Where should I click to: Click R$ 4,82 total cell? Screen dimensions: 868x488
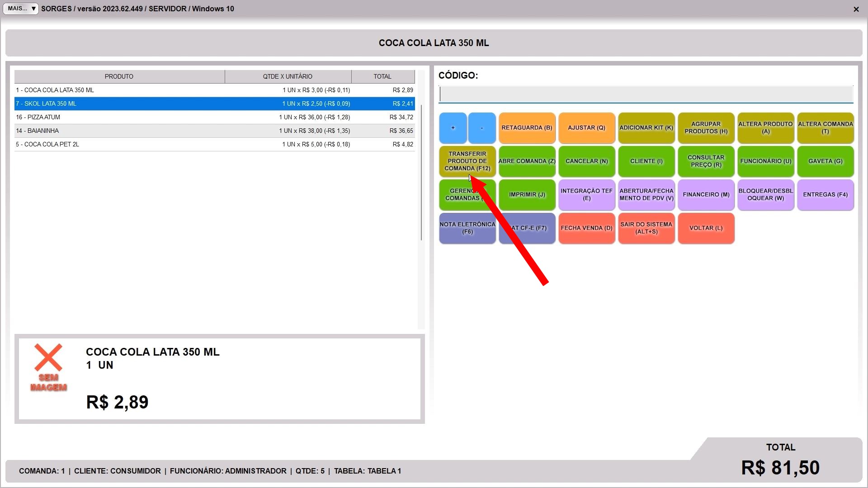403,145
